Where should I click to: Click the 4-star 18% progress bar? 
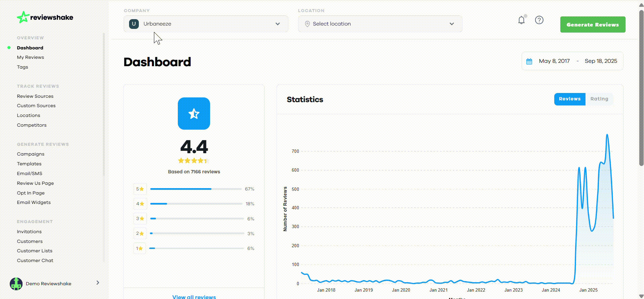tap(196, 204)
